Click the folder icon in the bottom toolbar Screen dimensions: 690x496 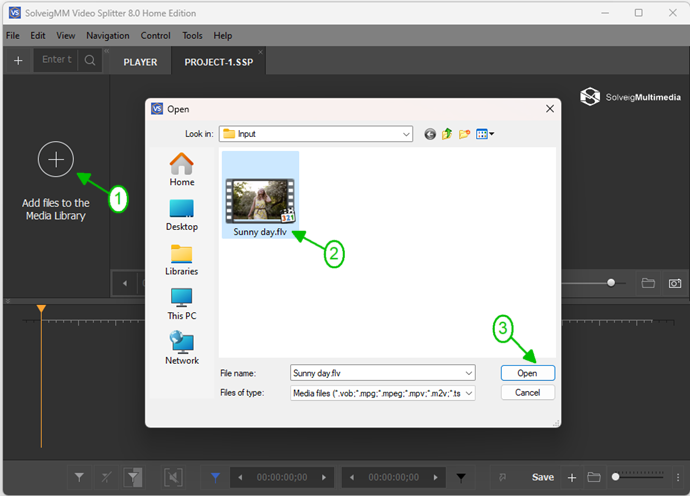594,477
